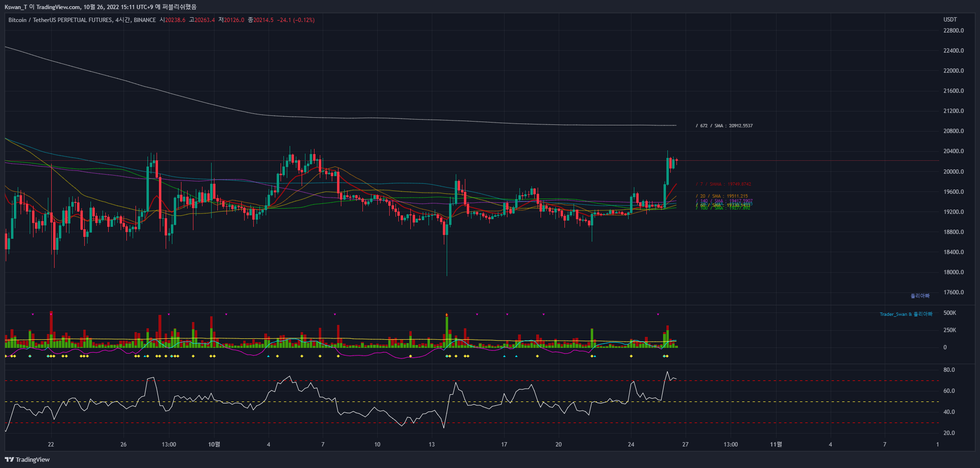The image size is (980, 468).
Task: Click the red 7 SMMA label 19749.8742
Action: coord(723,184)
